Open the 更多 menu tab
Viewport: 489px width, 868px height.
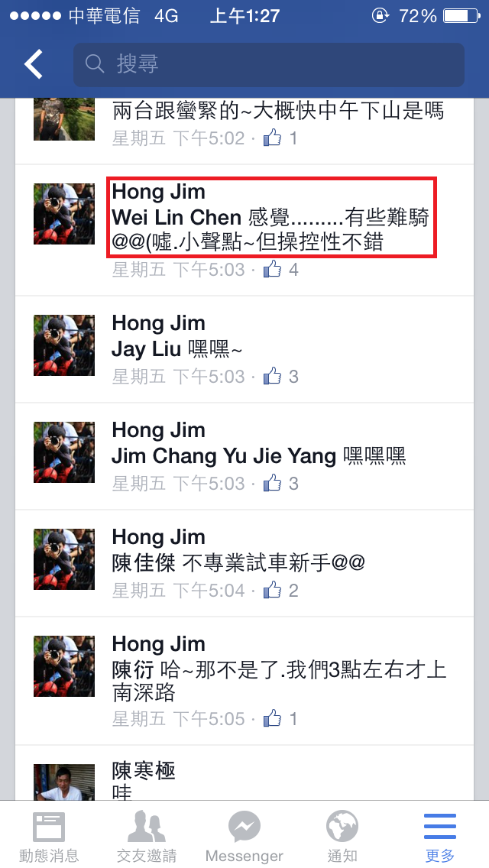click(439, 837)
